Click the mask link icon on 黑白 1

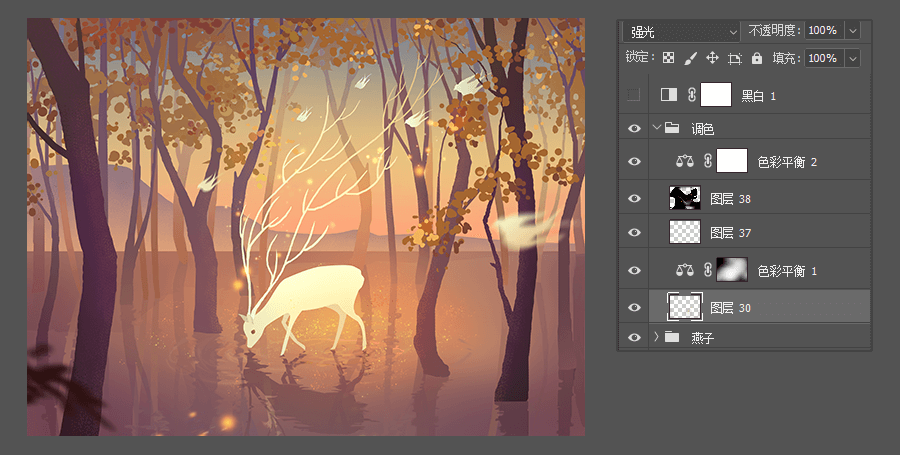pos(692,95)
